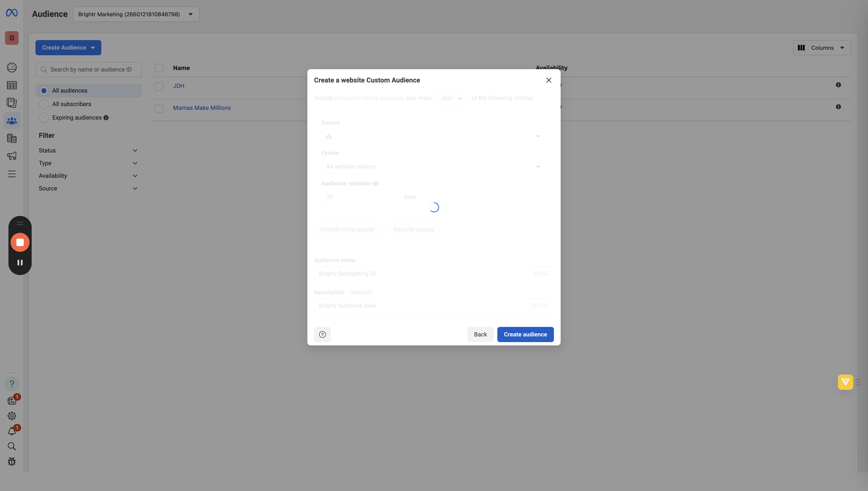The image size is (868, 491).
Task: Click the Accounts Centre accounts link
Action: point(369,98)
